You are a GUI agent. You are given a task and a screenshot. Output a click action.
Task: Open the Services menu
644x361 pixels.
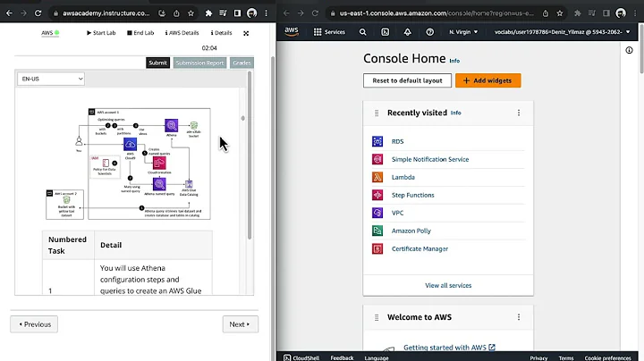click(x=329, y=31)
